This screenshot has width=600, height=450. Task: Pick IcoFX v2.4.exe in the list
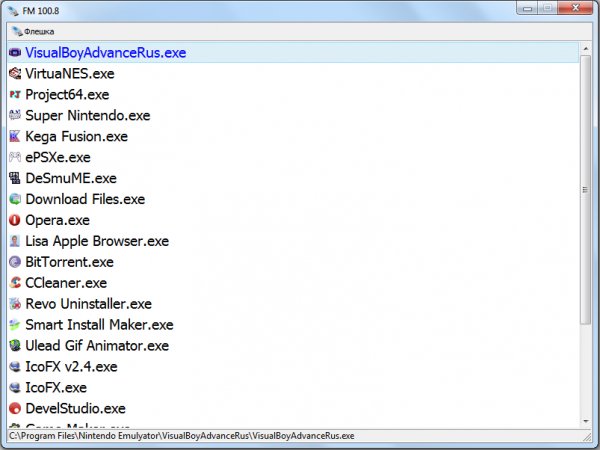tap(293, 367)
